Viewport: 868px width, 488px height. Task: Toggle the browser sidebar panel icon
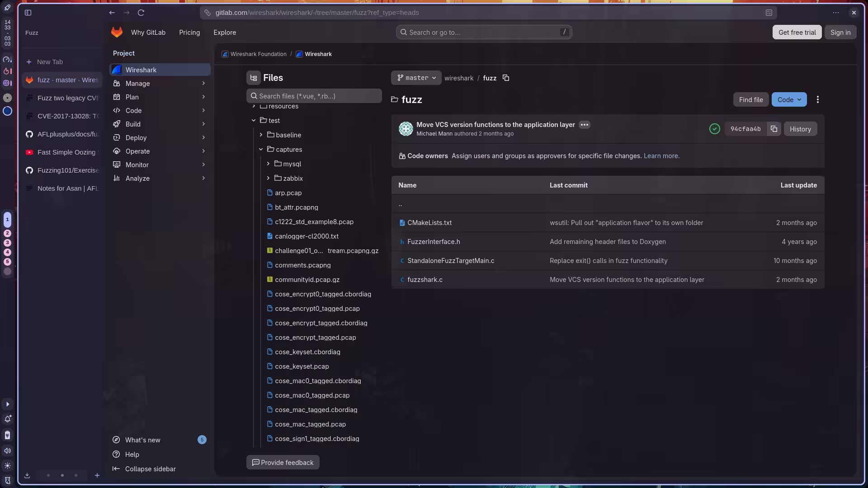(x=28, y=13)
